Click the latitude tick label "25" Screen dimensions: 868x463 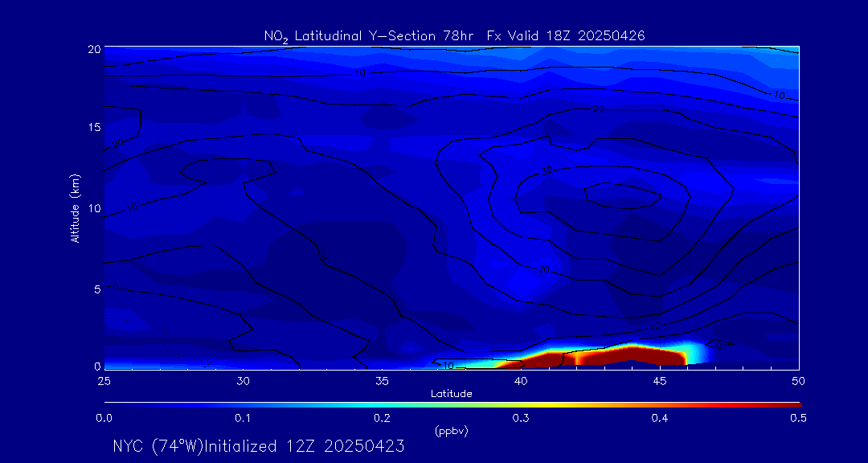tap(104, 381)
